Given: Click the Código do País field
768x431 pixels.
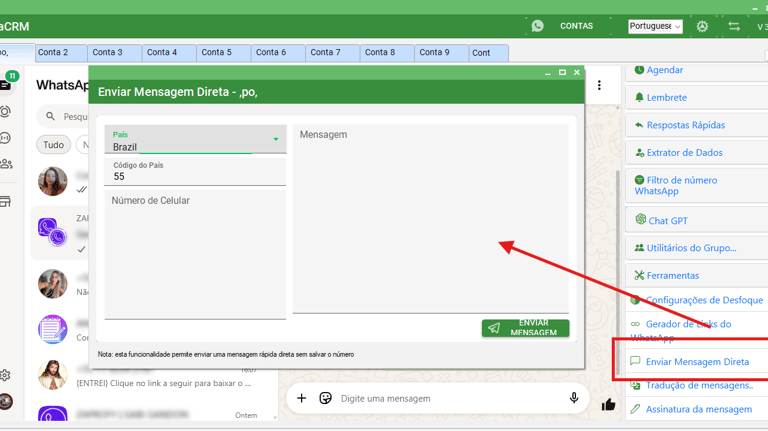Looking at the screenshot, I should [x=195, y=171].
